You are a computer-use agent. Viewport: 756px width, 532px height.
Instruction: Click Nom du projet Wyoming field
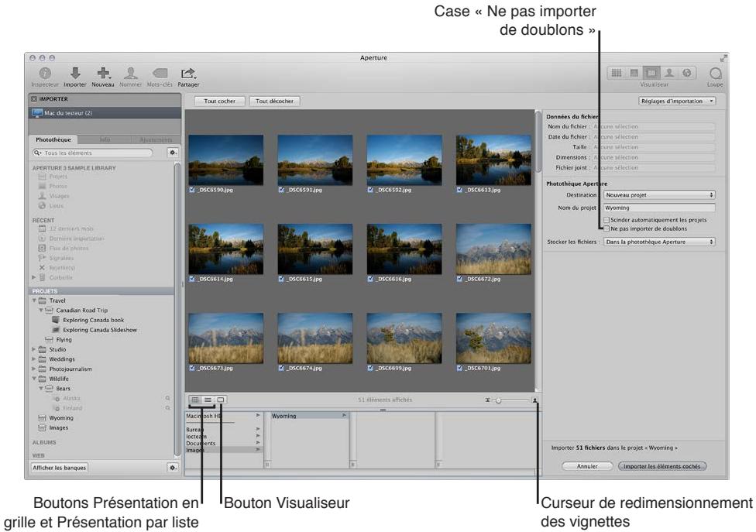point(659,208)
